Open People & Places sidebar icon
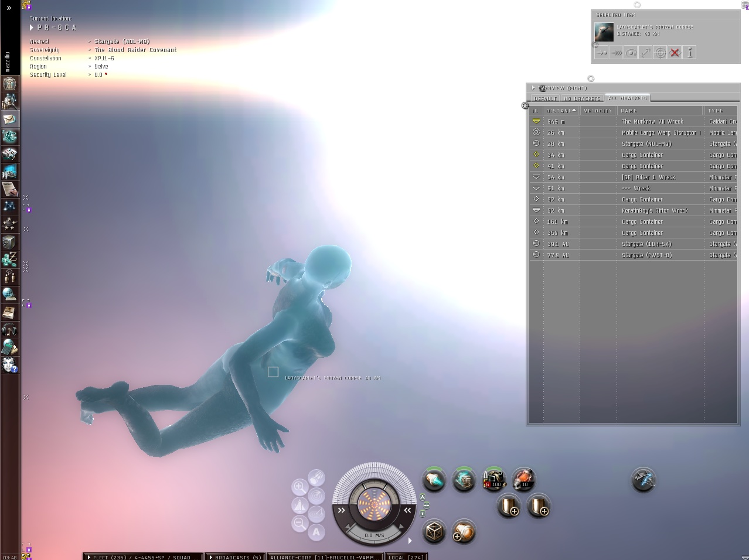Image resolution: width=749 pixels, height=560 pixels. click(x=9, y=101)
